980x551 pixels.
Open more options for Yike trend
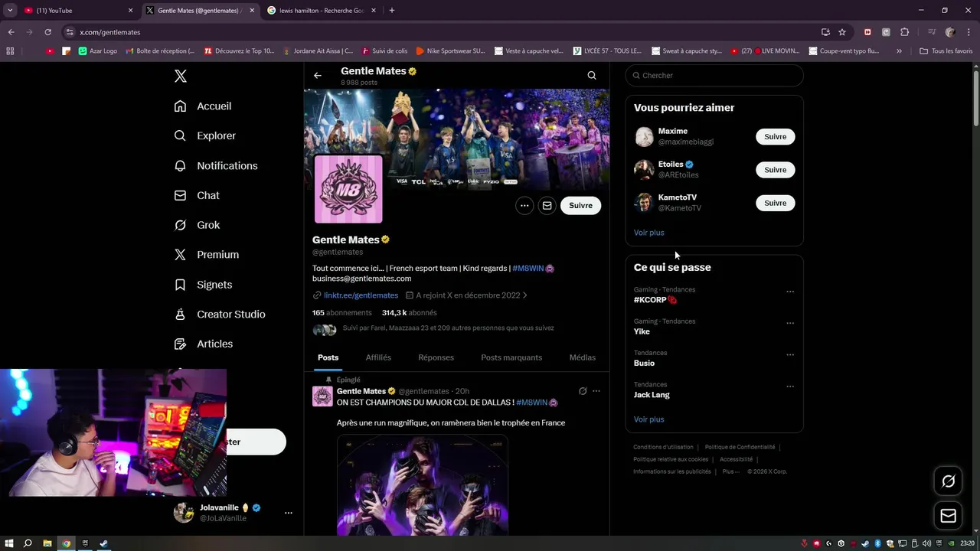point(790,323)
